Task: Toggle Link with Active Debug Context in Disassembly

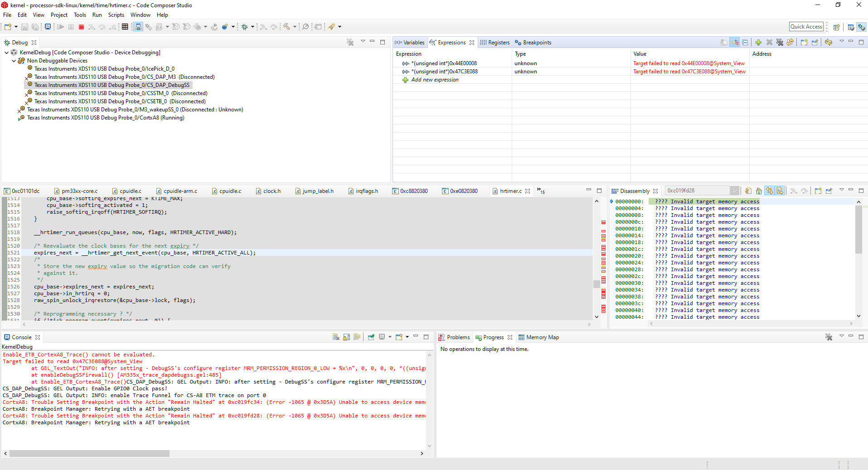Action: click(770, 191)
